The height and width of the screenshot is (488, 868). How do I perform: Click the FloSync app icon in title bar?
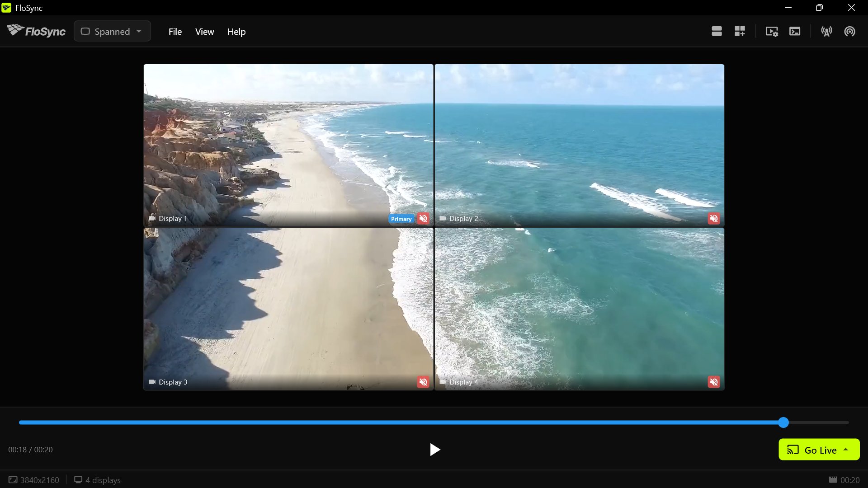click(6, 8)
